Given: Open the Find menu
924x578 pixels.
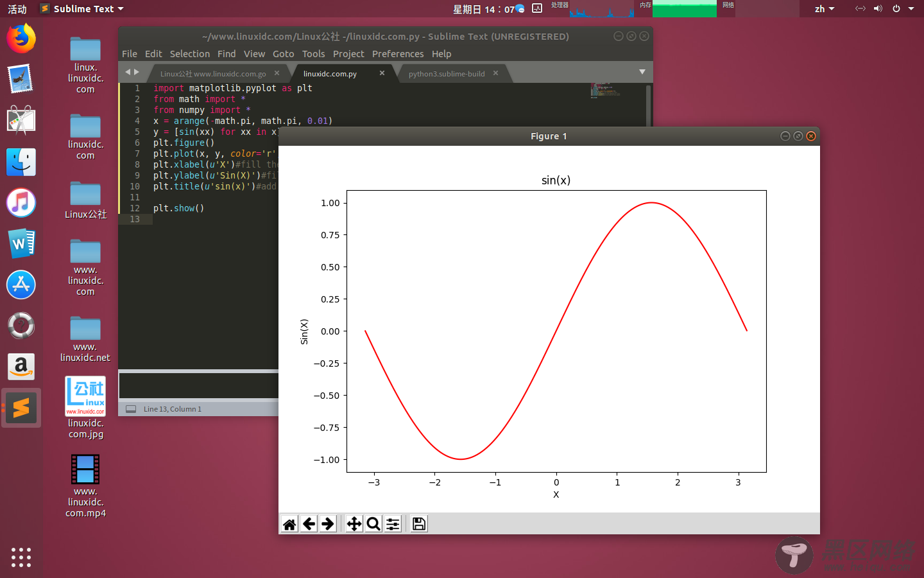Looking at the screenshot, I should (x=227, y=54).
